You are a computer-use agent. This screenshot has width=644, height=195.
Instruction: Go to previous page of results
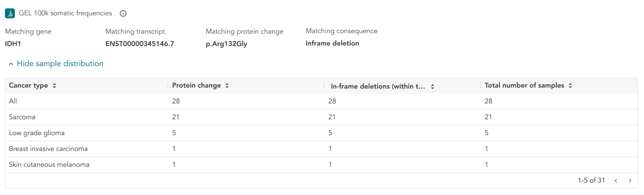click(x=616, y=181)
